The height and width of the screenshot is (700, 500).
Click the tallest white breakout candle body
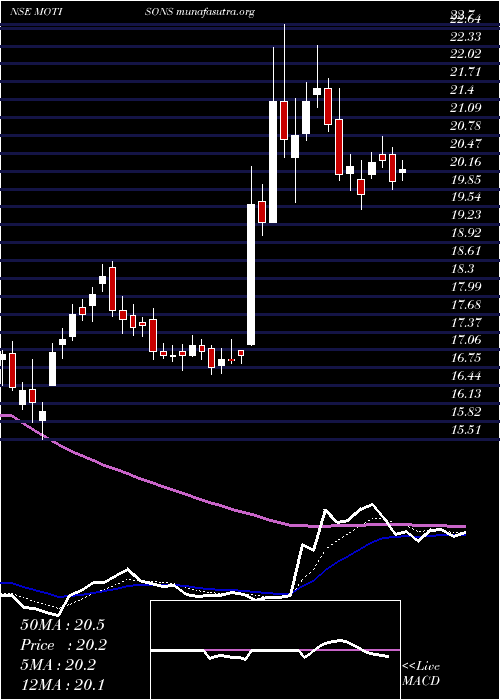click(x=251, y=275)
